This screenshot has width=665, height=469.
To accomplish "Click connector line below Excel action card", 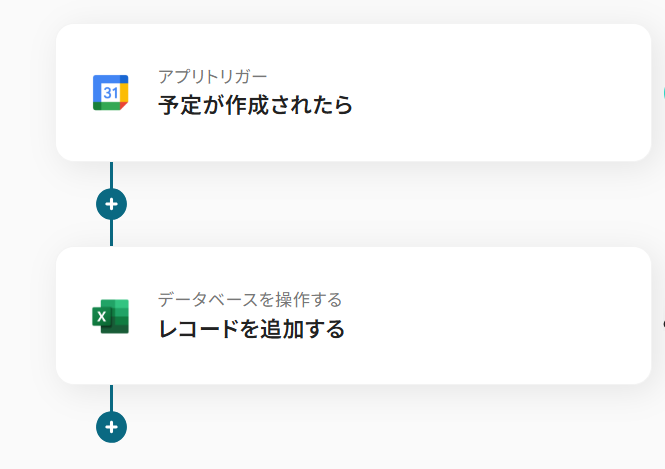I will 111,397.
